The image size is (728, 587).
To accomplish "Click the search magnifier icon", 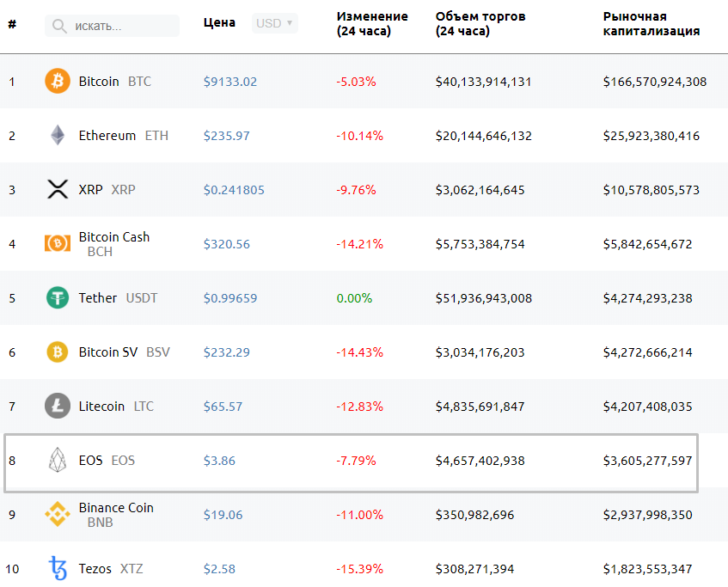I will [58, 26].
